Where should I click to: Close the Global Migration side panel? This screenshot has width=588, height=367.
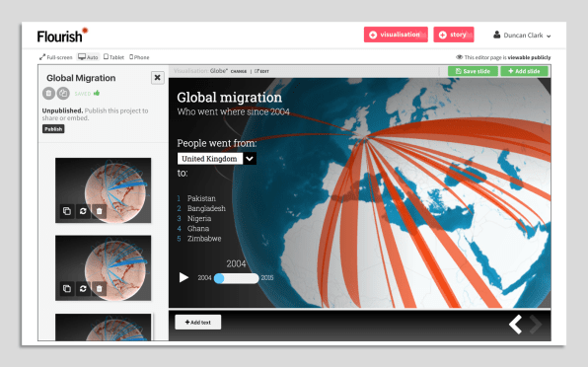[158, 78]
